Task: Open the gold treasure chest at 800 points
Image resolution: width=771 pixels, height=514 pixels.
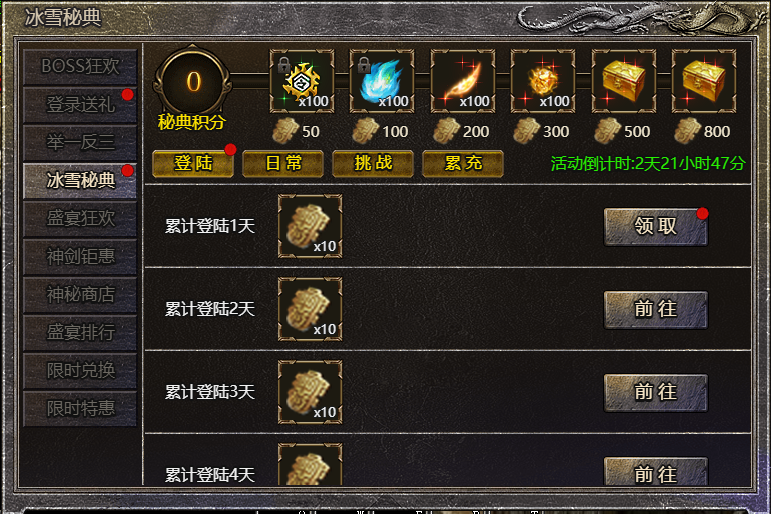Action: pyautogui.click(x=704, y=81)
